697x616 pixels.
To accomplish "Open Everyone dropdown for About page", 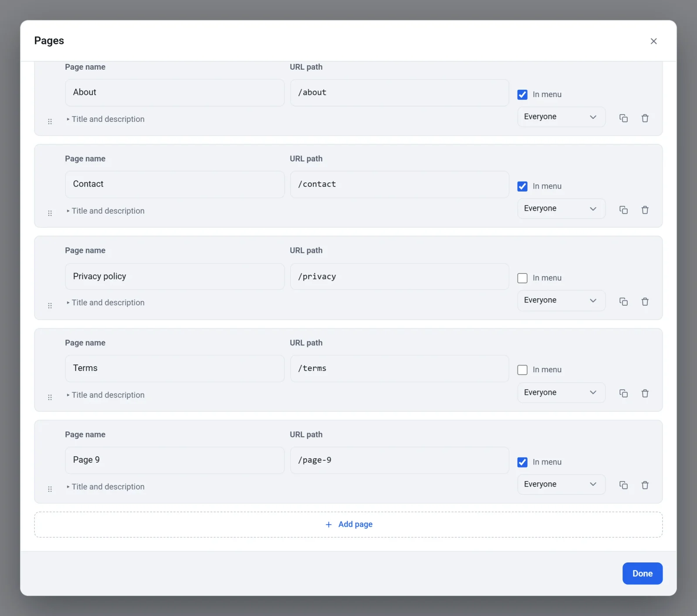I will tap(561, 117).
